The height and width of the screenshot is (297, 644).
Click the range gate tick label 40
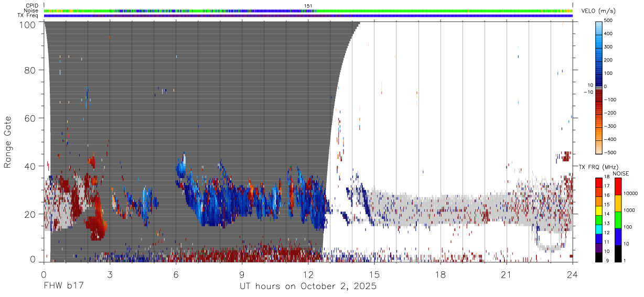[x=31, y=166]
